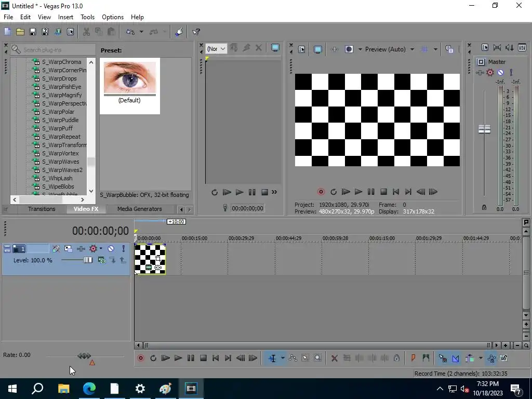The width and height of the screenshot is (532, 399).
Task: Open the Overlays dropdown arrow
Action: pos(435,49)
